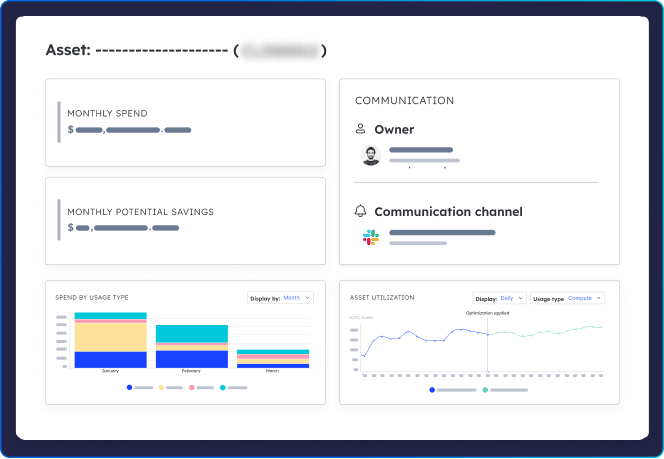Image resolution: width=664 pixels, height=459 pixels.
Task: Click the ASSET UTILIZATION title
Action: (382, 298)
